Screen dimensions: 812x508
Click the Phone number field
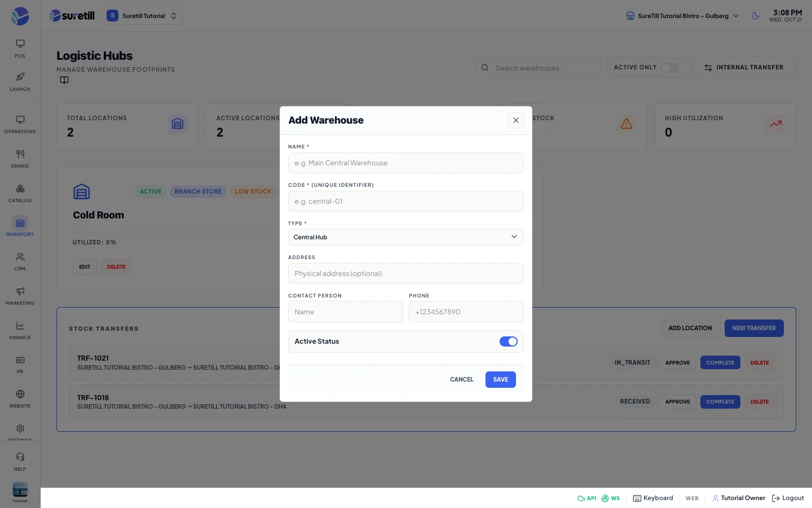pos(466,312)
